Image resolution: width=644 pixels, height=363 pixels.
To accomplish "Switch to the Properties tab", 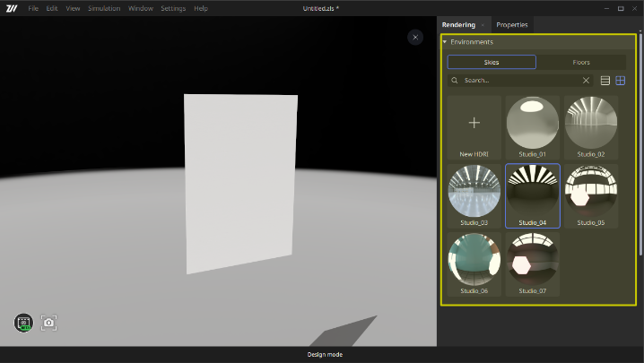I will [512, 25].
